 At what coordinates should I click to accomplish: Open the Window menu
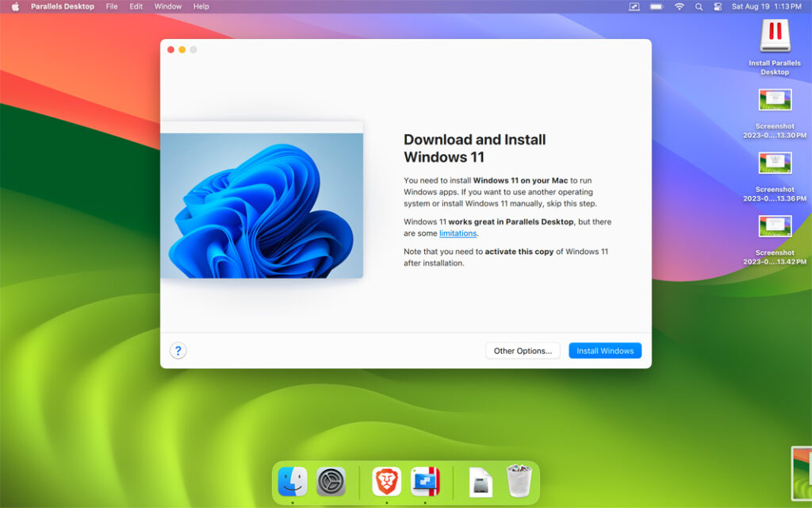click(167, 6)
